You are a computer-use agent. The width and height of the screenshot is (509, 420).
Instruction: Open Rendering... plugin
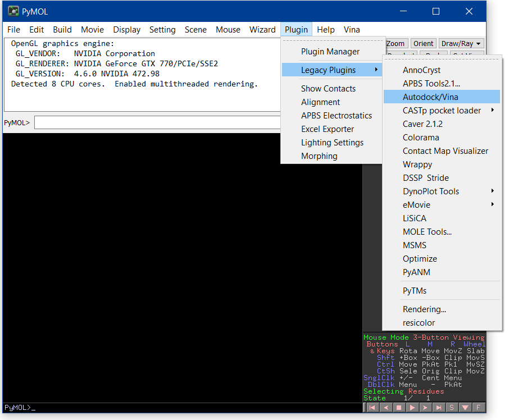tap(442, 309)
